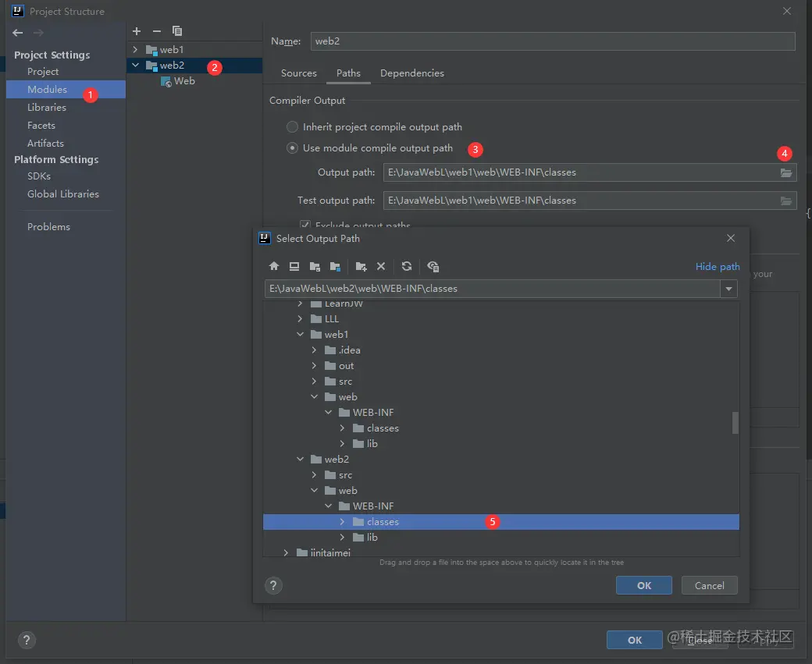The width and height of the screenshot is (812, 664).
Task: Expand the LLL folder
Action: point(300,319)
